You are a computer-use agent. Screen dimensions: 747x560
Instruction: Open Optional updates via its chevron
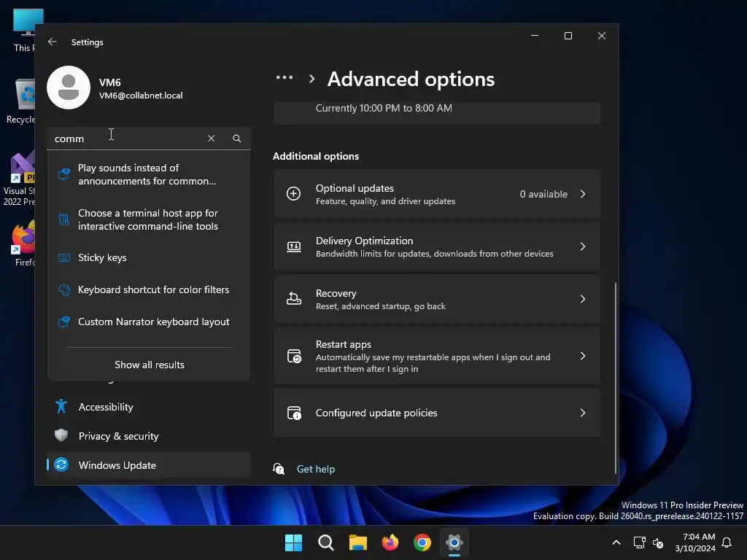point(583,194)
